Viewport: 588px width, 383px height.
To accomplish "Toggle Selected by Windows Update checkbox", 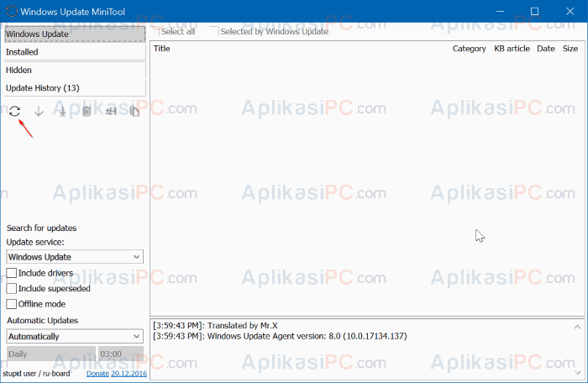I will pyautogui.click(x=214, y=32).
